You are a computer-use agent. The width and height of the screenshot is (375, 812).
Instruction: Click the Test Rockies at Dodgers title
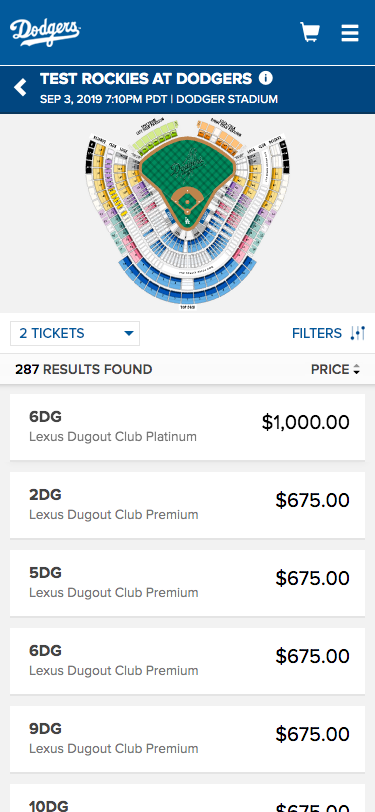pyautogui.click(x=146, y=79)
